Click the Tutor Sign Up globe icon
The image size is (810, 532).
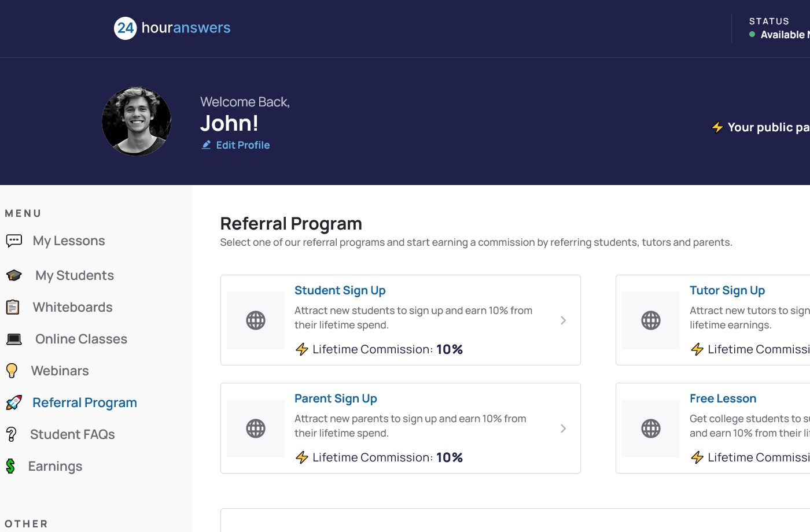(651, 320)
